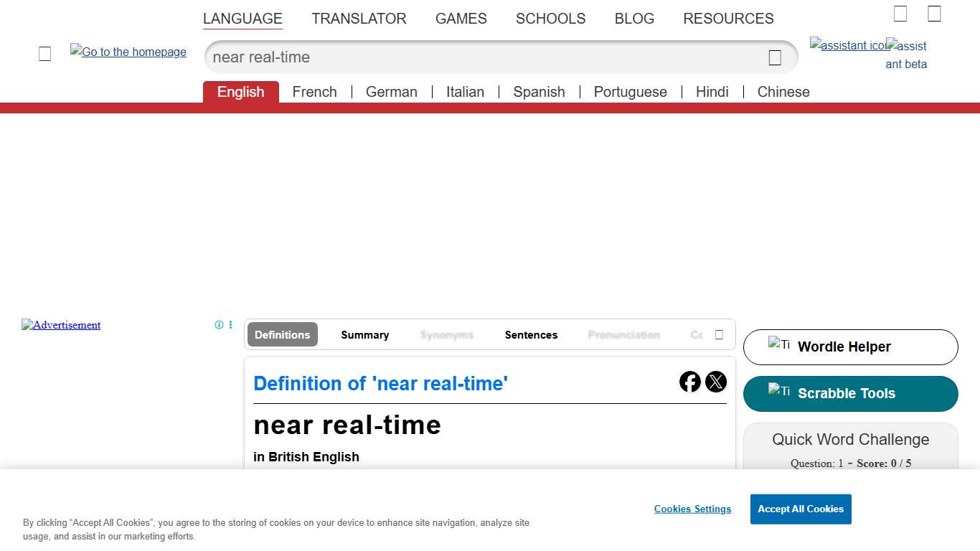The image size is (980, 551).
Task: Click the Collins homepage logo
Action: (128, 52)
